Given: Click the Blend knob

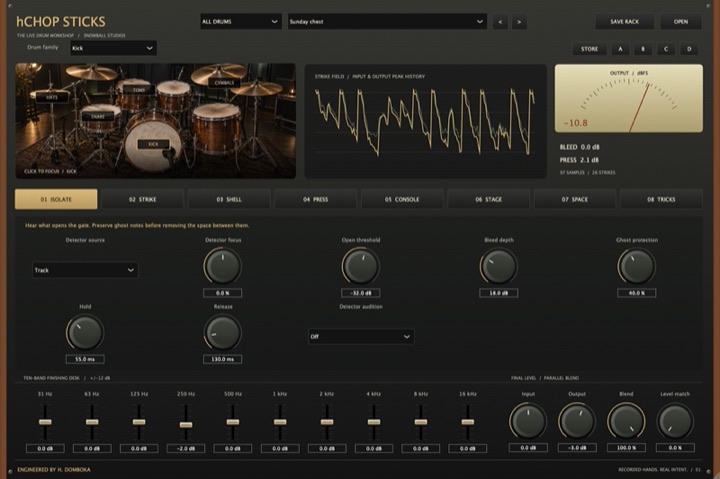Looking at the screenshot, I should (626, 421).
